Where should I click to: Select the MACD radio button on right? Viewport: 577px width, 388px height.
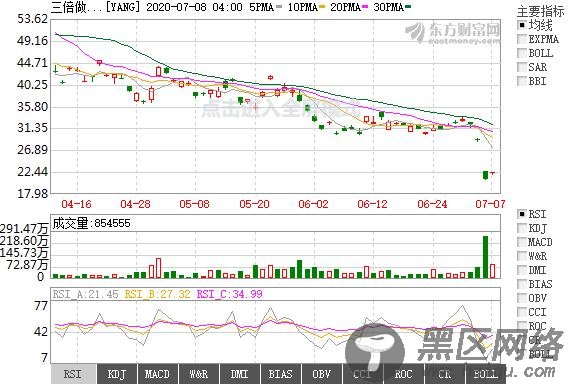click(x=521, y=242)
